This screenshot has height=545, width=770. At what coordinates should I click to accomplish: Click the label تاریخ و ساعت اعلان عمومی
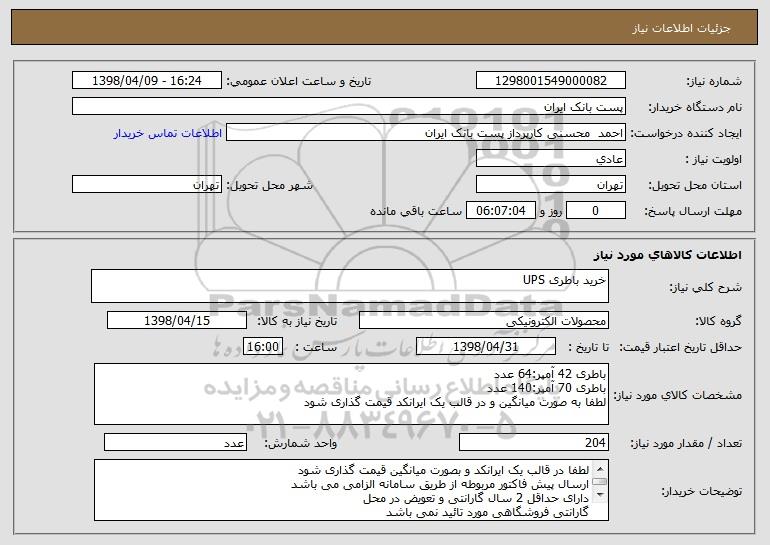pyautogui.click(x=299, y=82)
